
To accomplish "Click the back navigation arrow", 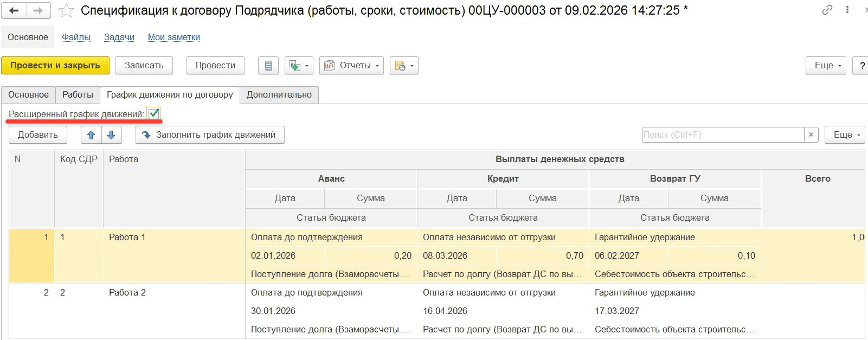I will (14, 11).
